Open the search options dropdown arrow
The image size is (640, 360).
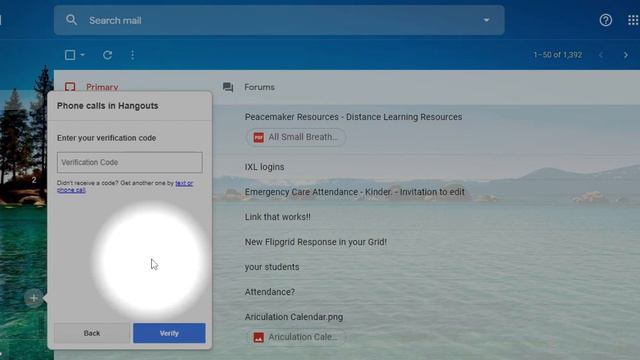pyautogui.click(x=486, y=20)
